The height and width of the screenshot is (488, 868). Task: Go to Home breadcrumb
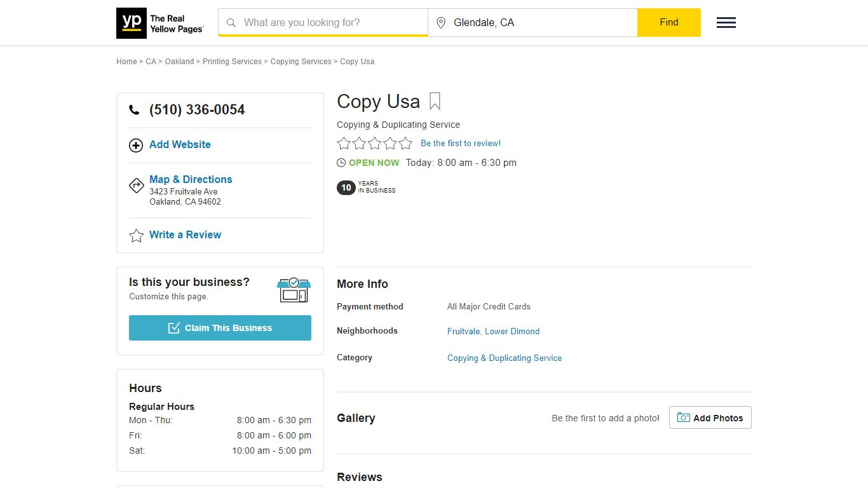click(x=126, y=62)
